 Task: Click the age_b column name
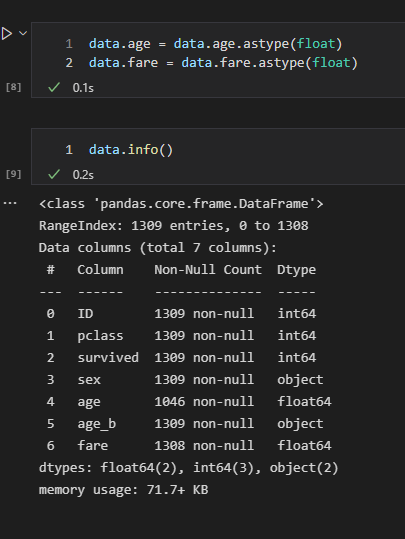coord(96,424)
